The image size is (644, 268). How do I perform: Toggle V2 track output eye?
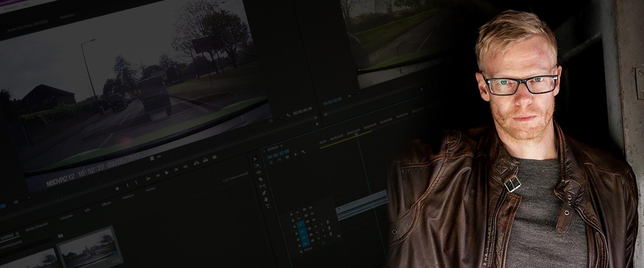coord(312,213)
